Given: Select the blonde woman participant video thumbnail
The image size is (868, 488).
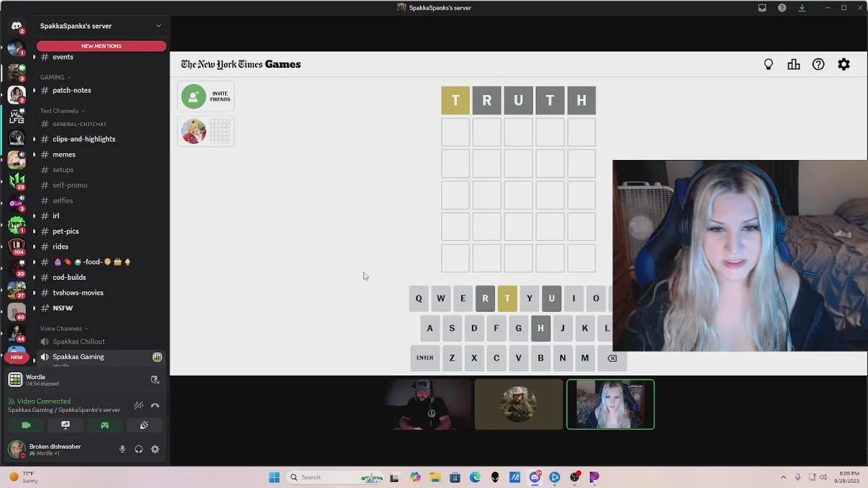Looking at the screenshot, I should click(610, 405).
